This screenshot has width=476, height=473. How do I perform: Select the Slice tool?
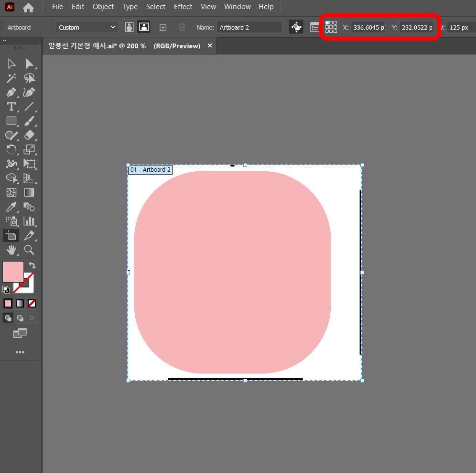[29, 235]
